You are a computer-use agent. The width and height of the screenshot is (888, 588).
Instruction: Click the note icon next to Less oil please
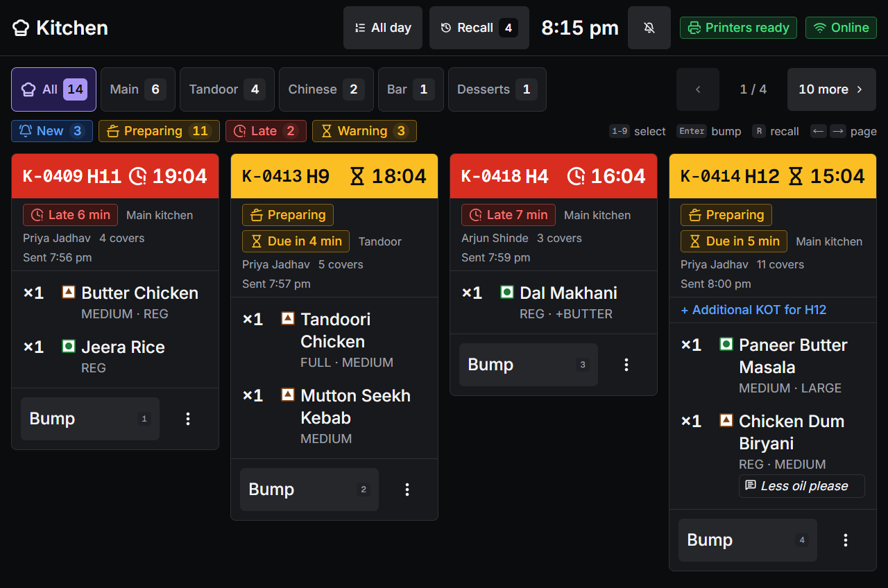(x=751, y=485)
